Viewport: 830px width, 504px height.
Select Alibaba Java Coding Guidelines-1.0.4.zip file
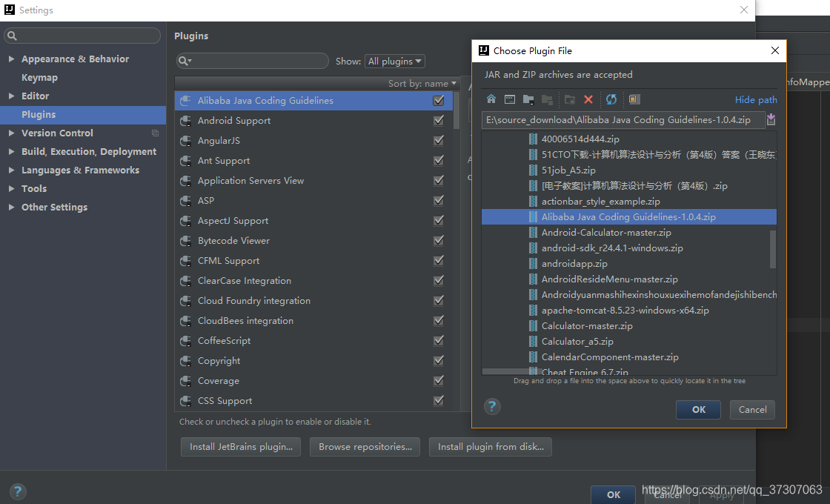pos(629,217)
